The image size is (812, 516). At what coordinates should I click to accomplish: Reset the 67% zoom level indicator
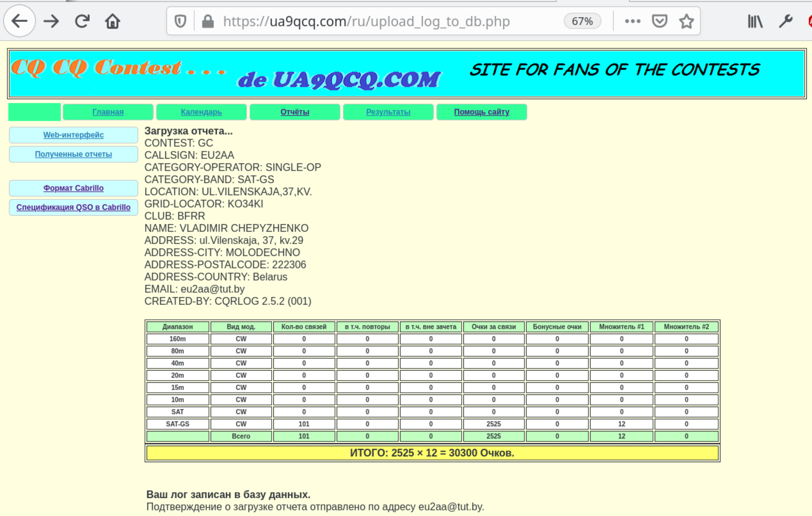click(x=582, y=21)
